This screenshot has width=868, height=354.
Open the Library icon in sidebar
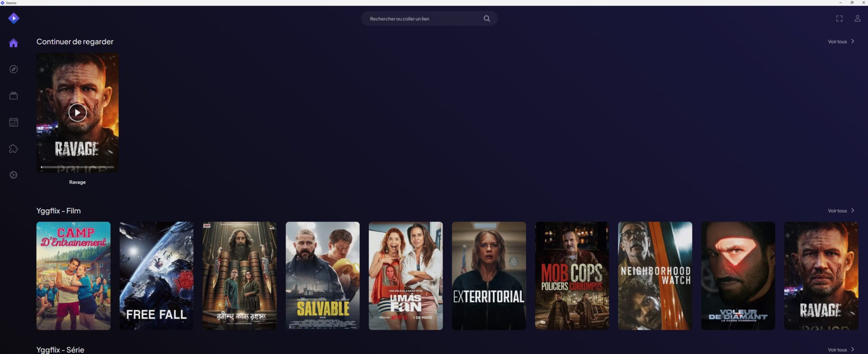(14, 96)
